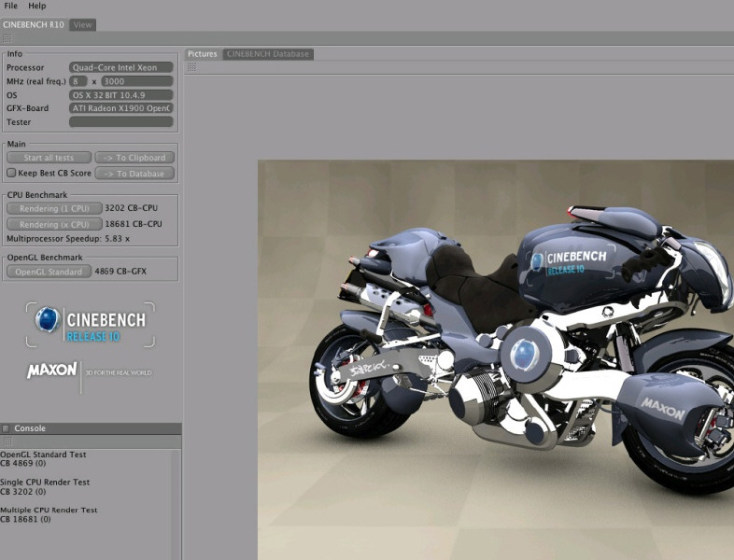Viewport: 734px width, 560px height.
Task: Click the '3202 CB-CPU' score text
Action: 131,208
